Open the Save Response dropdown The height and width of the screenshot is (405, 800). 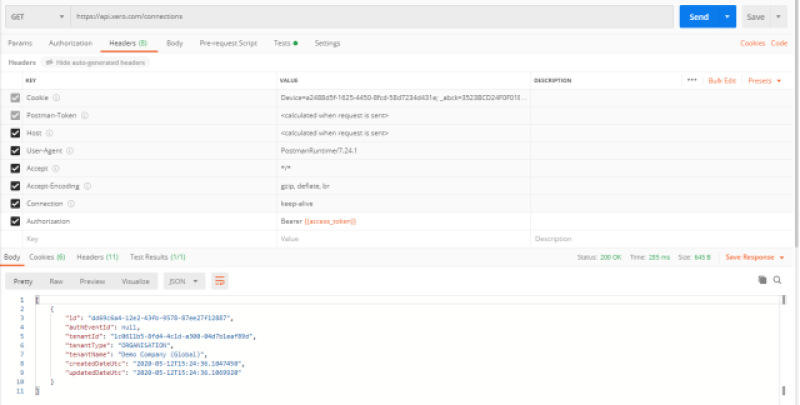click(x=755, y=257)
